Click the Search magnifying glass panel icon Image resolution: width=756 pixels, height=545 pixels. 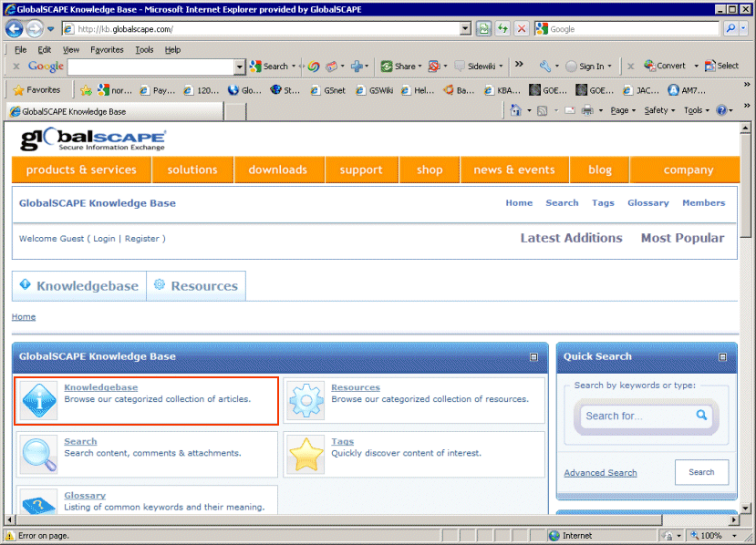(x=39, y=454)
